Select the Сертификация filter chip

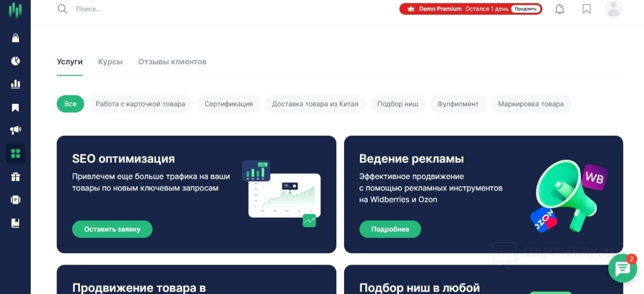[x=229, y=104]
